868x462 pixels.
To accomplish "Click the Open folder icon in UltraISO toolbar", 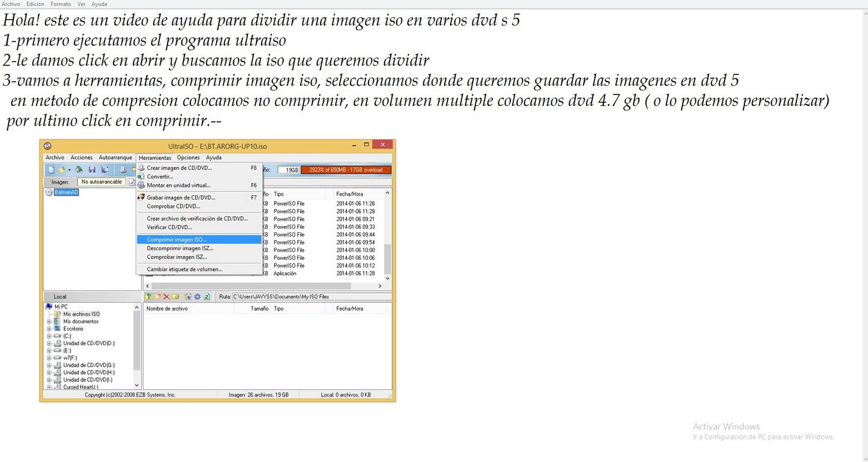I will 62,170.
